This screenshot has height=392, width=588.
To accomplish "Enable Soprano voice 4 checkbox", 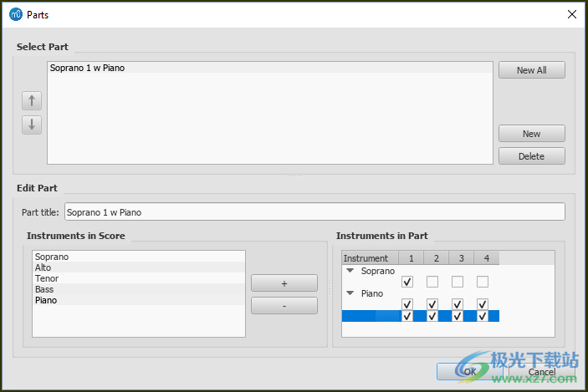I will point(483,282).
